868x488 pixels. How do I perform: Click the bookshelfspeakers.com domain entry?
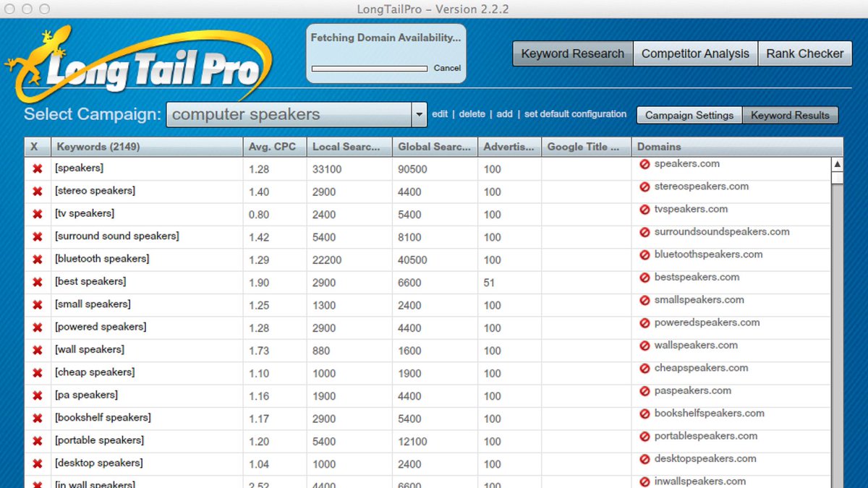coord(710,414)
